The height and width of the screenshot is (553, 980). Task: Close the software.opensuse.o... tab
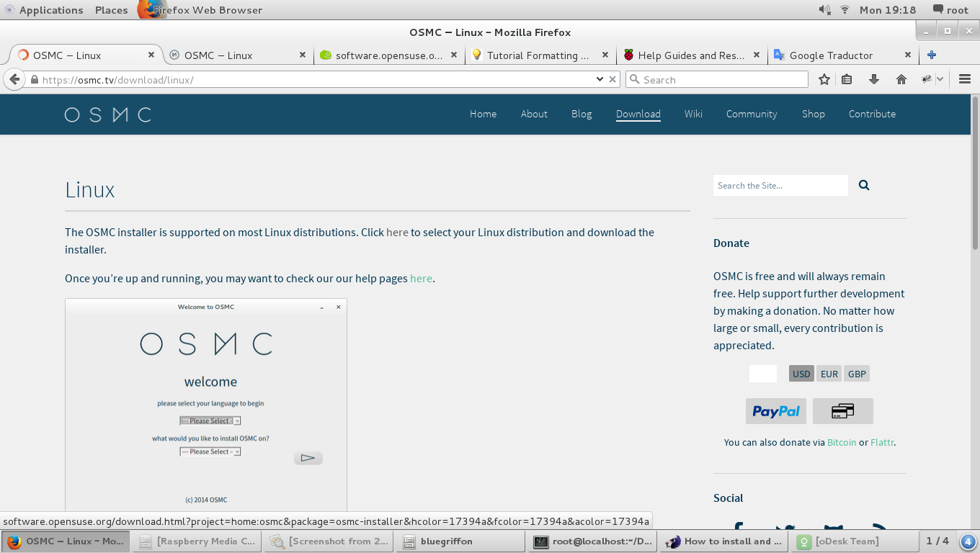(454, 55)
